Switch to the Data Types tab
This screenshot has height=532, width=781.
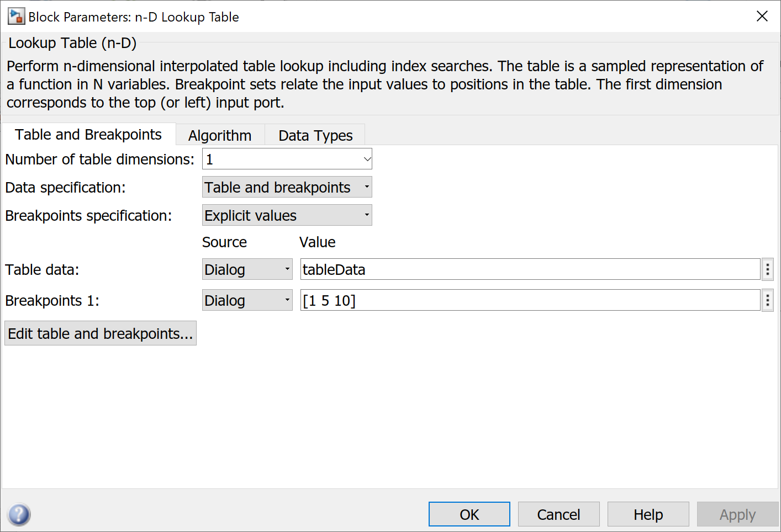click(x=315, y=135)
